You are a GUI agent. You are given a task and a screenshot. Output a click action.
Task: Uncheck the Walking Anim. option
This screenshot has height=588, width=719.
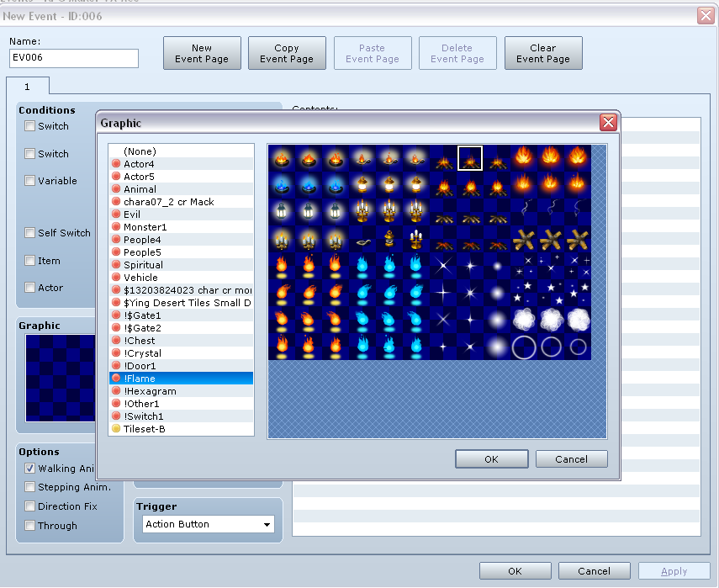29,469
